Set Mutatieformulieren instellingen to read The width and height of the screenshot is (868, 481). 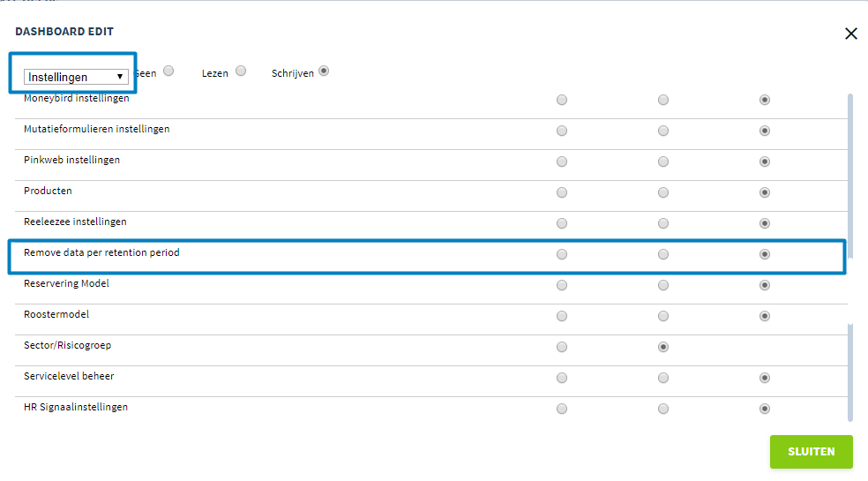[x=663, y=131]
